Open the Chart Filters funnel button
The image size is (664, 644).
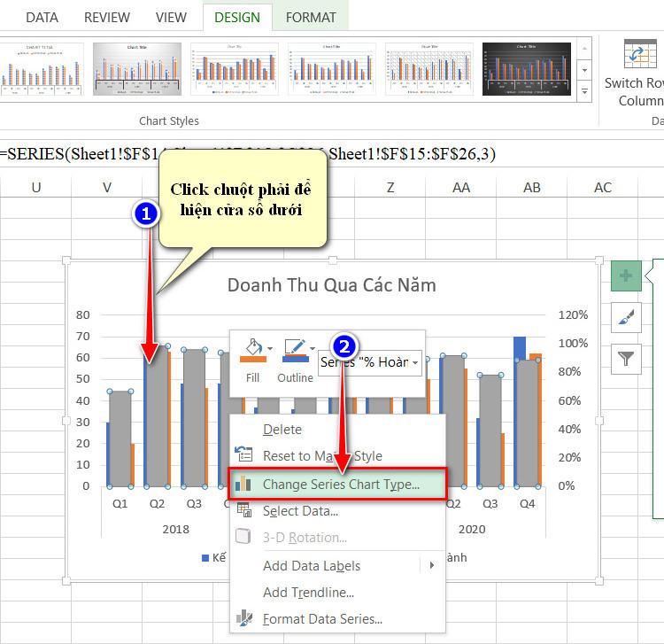626,359
